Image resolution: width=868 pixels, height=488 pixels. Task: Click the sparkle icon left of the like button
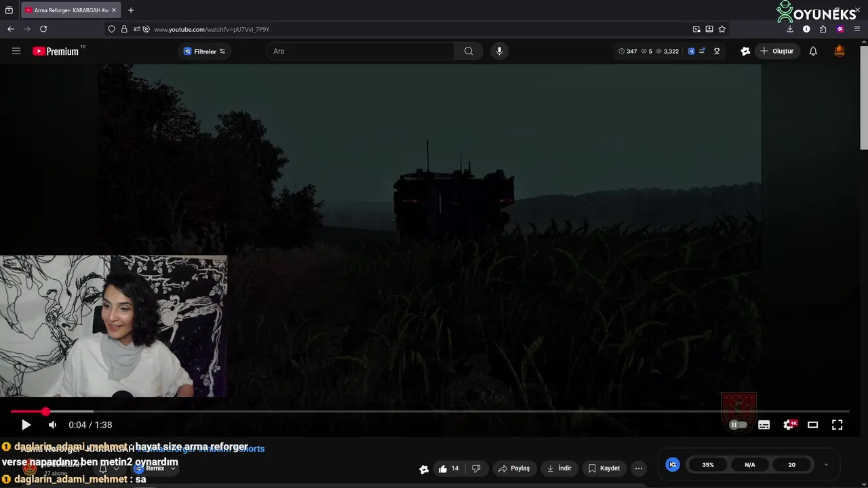pyautogui.click(x=424, y=469)
